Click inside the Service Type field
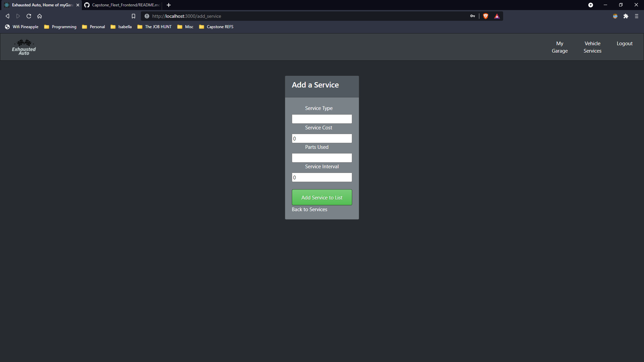The image size is (644, 362). pyautogui.click(x=322, y=119)
